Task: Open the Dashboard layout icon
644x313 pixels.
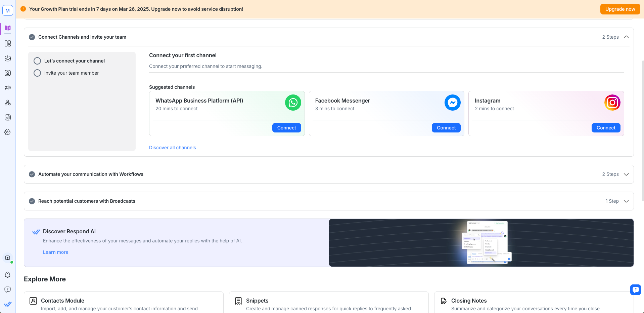Action: pos(7,43)
